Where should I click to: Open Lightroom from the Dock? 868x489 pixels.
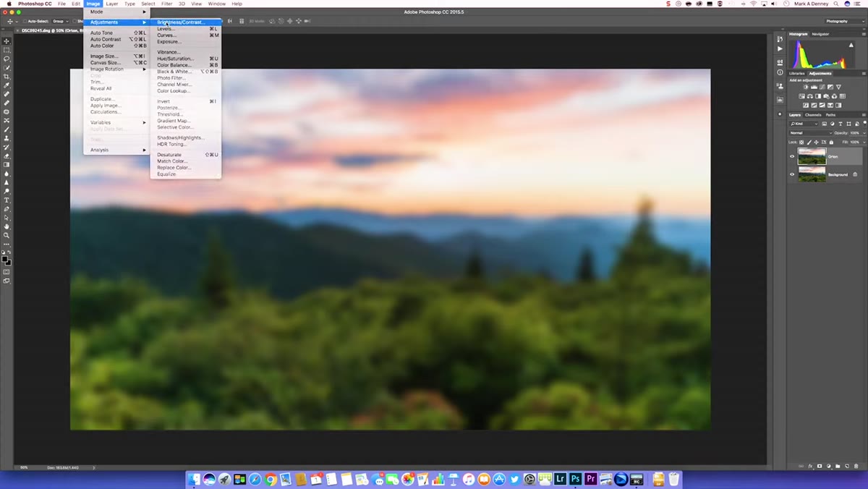coord(560,479)
